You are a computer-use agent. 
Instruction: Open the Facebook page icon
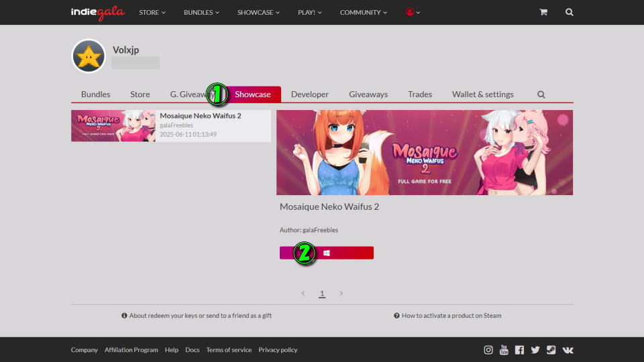click(519, 350)
